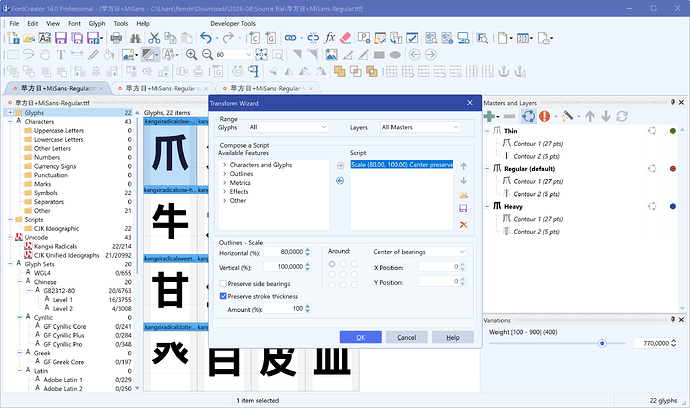
Task: Click the Find binoculars icon
Action: coord(135,38)
